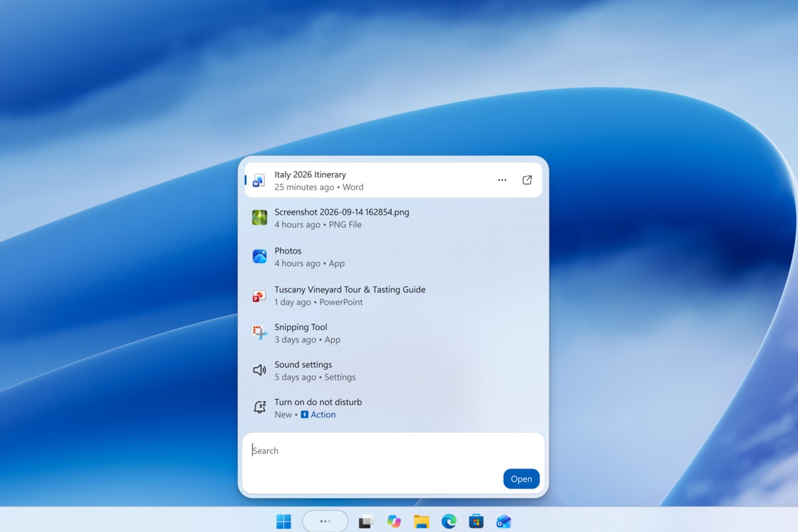Image resolution: width=798 pixels, height=532 pixels.
Task: Click the '3 days ago • App' subtitle
Action: [x=307, y=340]
